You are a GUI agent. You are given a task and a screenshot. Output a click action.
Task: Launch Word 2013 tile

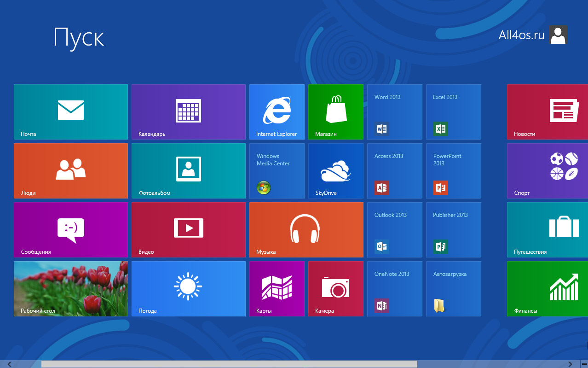395,112
